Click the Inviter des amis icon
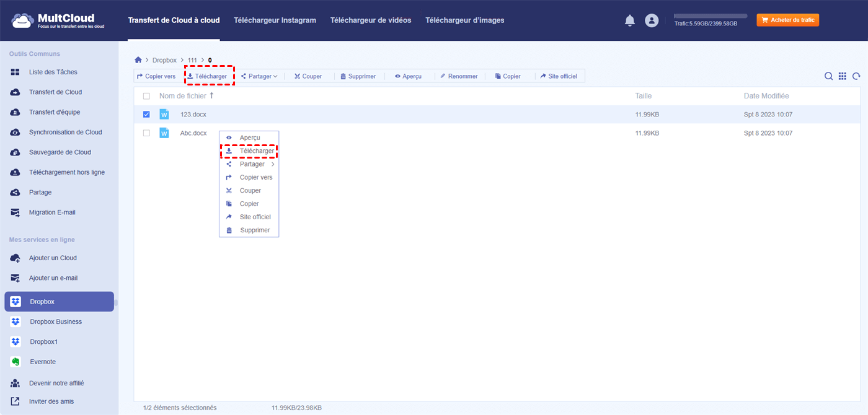Image resolution: width=868 pixels, height=415 pixels. [15, 401]
